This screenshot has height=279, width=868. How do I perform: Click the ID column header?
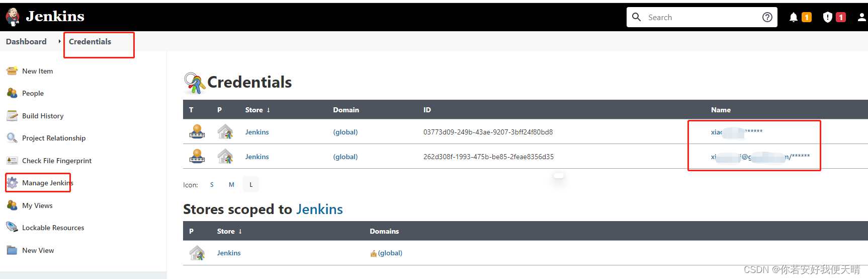[427, 110]
